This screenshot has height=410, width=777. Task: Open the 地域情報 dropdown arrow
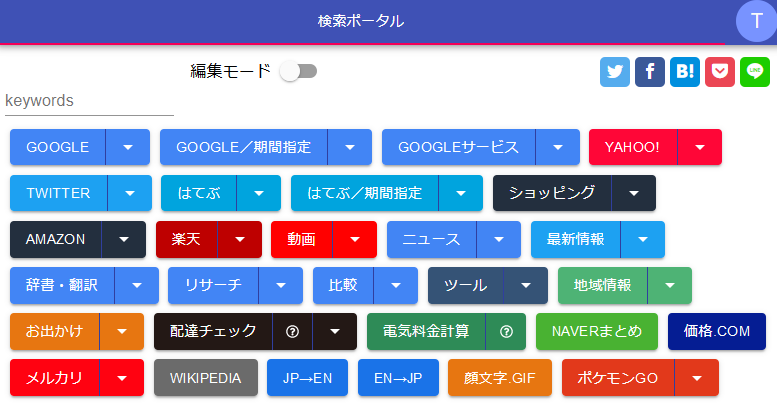click(670, 286)
